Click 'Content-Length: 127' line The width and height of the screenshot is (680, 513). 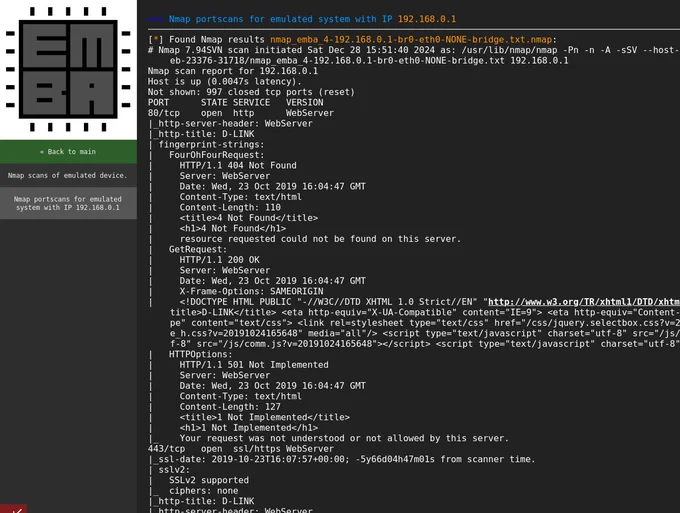pyautogui.click(x=230, y=407)
